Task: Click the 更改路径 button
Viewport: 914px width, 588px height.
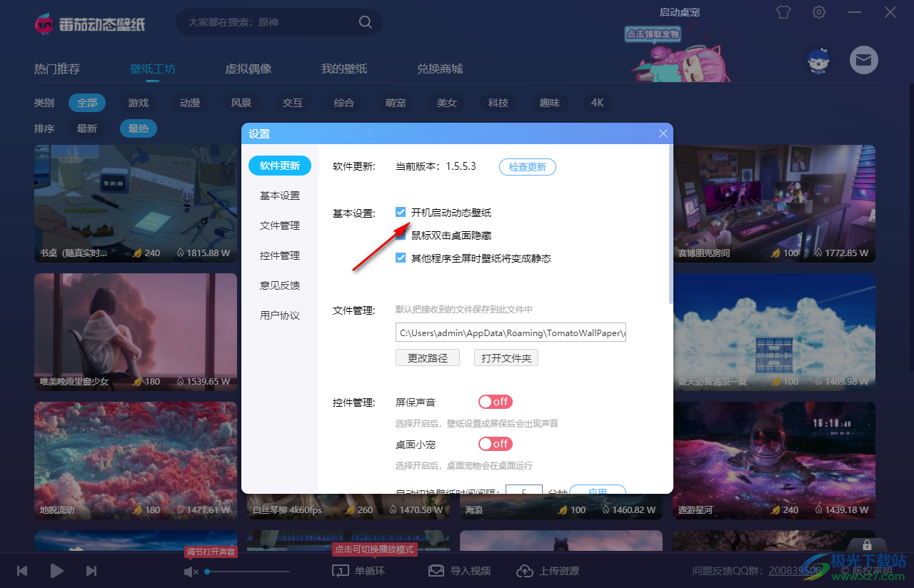Action: coord(428,358)
